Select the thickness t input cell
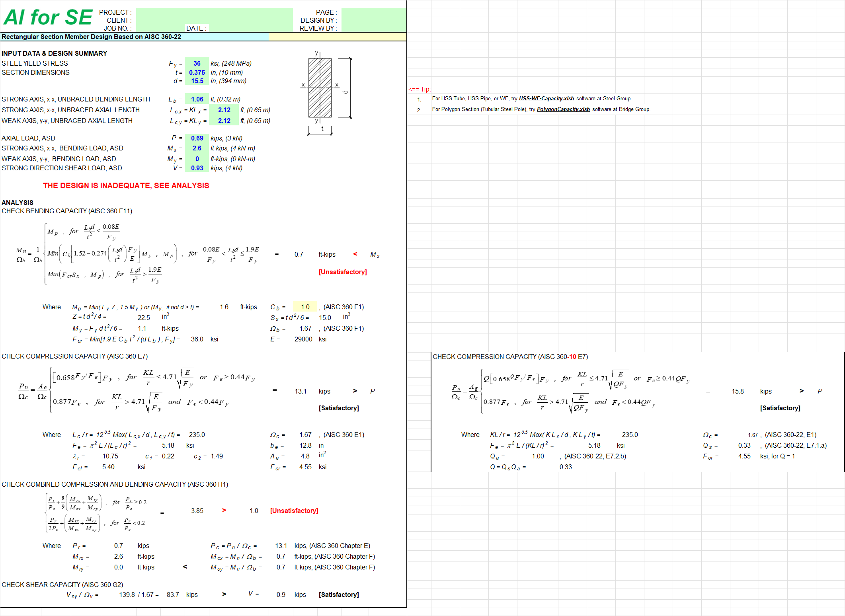 coord(197,72)
